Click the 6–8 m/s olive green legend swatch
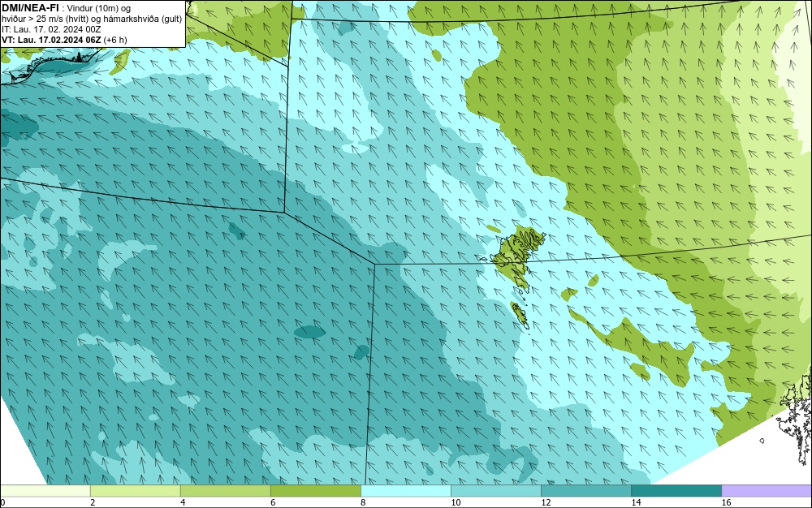The width and height of the screenshot is (812, 508). click(x=315, y=491)
